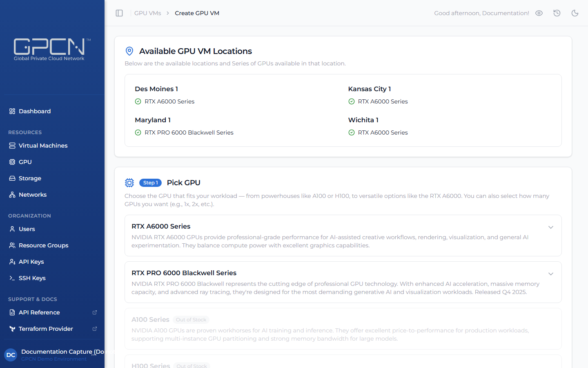Open Virtual Machines in sidebar
Viewport: 588px width, 368px height.
tap(52, 146)
